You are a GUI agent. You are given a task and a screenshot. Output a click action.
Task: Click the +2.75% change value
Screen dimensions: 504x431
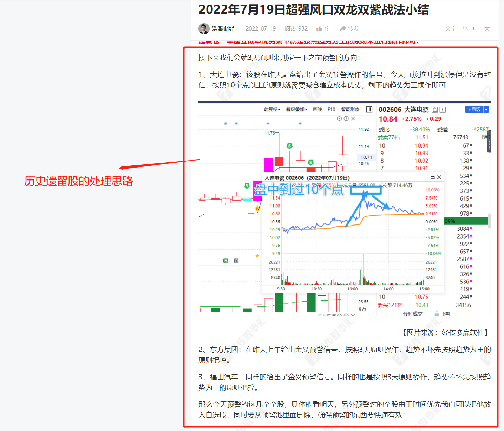[x=411, y=119]
